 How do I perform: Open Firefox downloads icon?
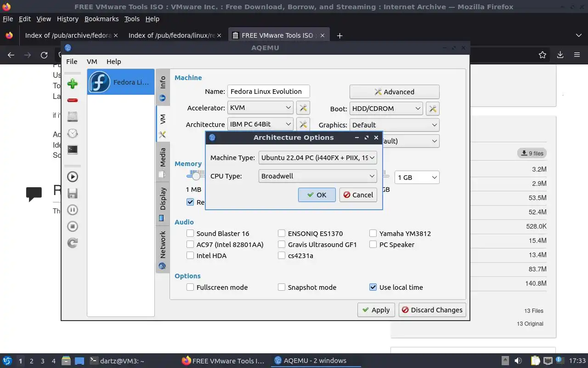(560, 55)
